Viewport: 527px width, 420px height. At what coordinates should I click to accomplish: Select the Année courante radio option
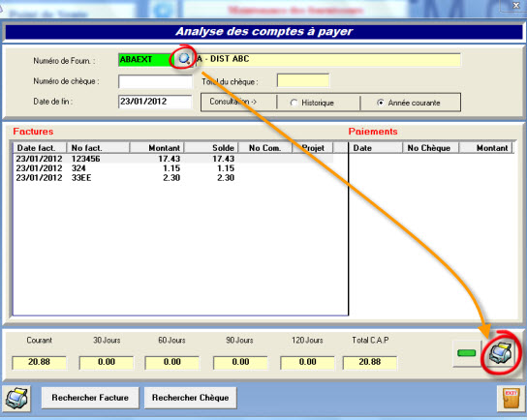380,103
